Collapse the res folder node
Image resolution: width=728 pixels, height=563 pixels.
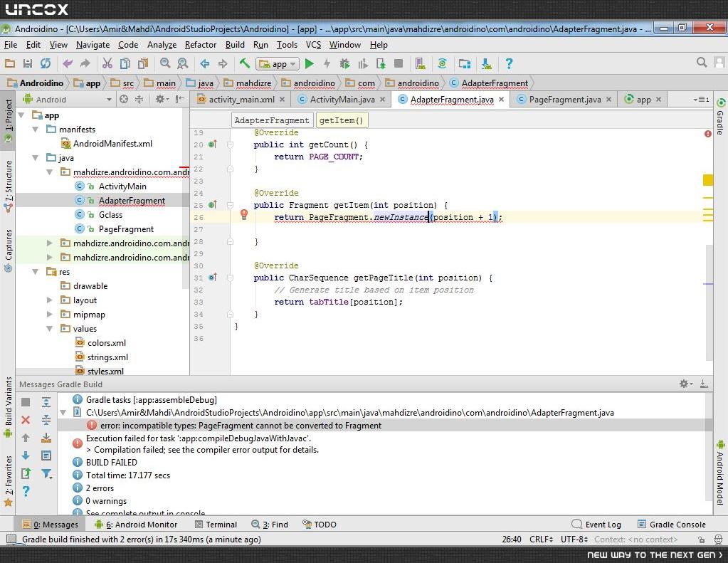pos(36,272)
